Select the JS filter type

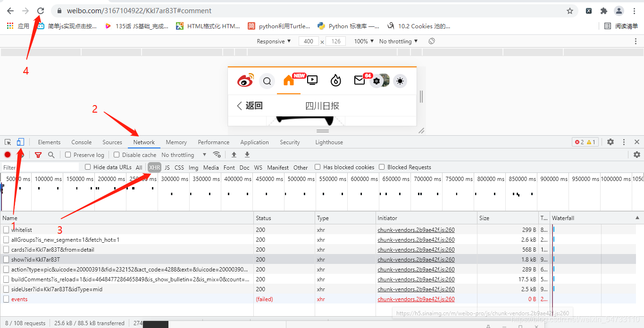(167, 167)
